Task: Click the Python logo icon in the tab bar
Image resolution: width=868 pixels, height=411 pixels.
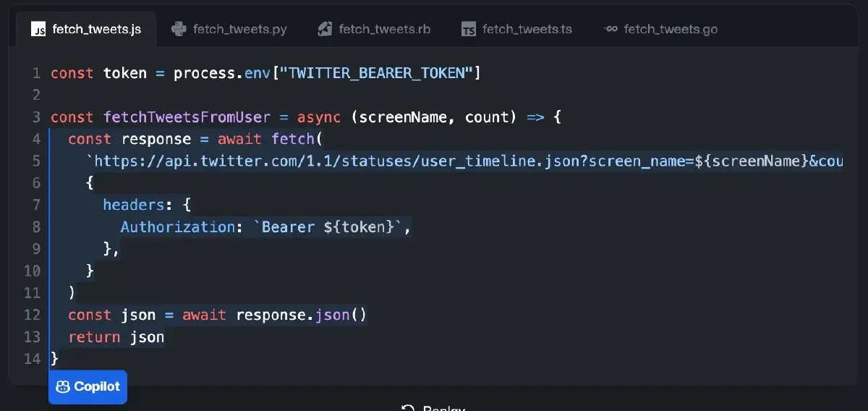Action: (x=179, y=30)
